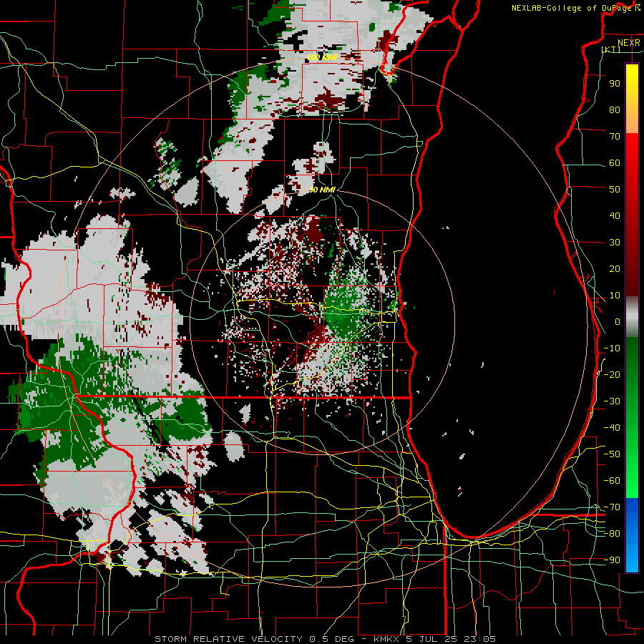
Task: Click the [KT] units label above color bar
Action: 611,49
